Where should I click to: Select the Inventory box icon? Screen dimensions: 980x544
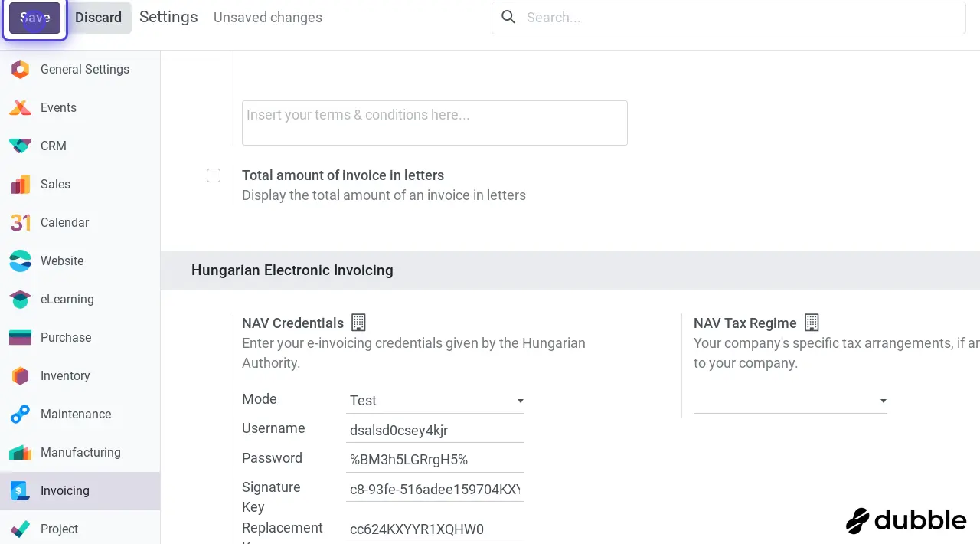click(x=20, y=376)
